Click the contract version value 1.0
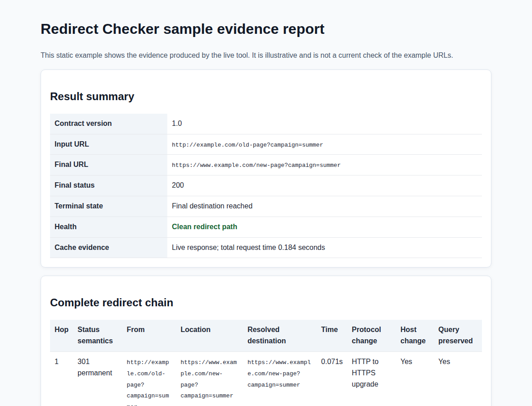 pos(177,123)
